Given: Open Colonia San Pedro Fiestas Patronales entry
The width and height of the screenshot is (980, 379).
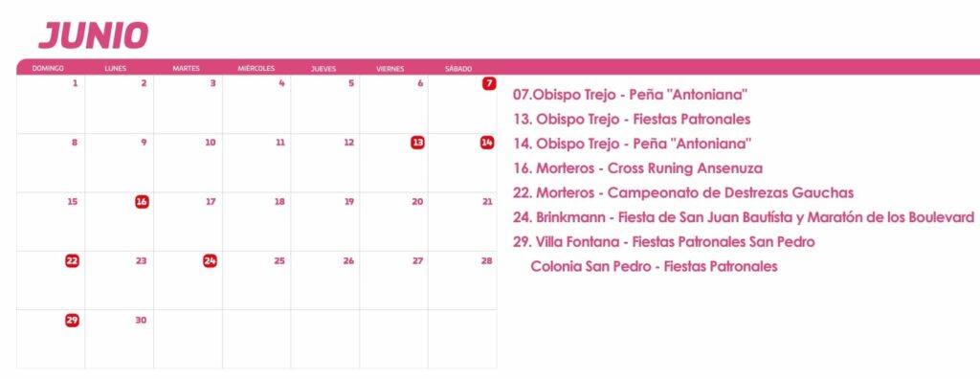Looking at the screenshot, I should point(654,266).
